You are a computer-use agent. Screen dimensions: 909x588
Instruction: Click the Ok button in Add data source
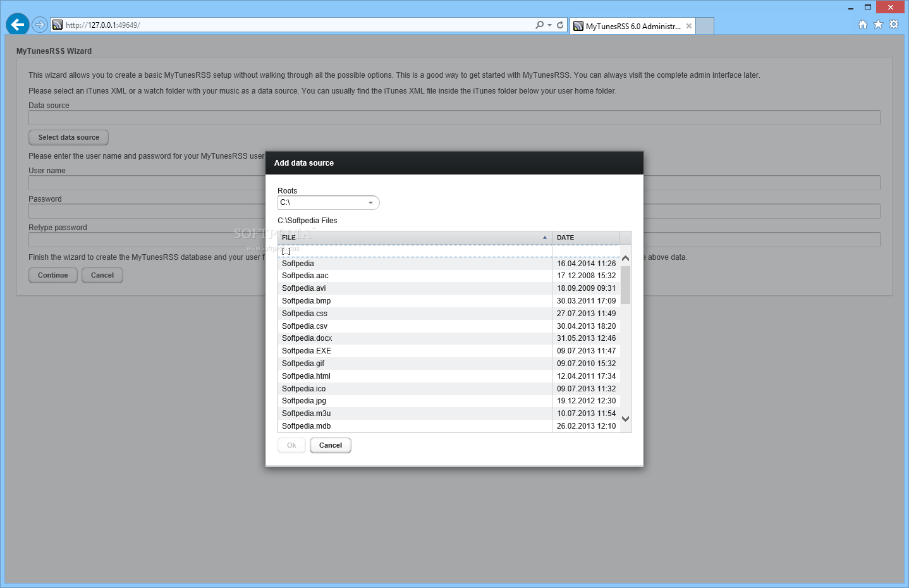[x=291, y=445]
